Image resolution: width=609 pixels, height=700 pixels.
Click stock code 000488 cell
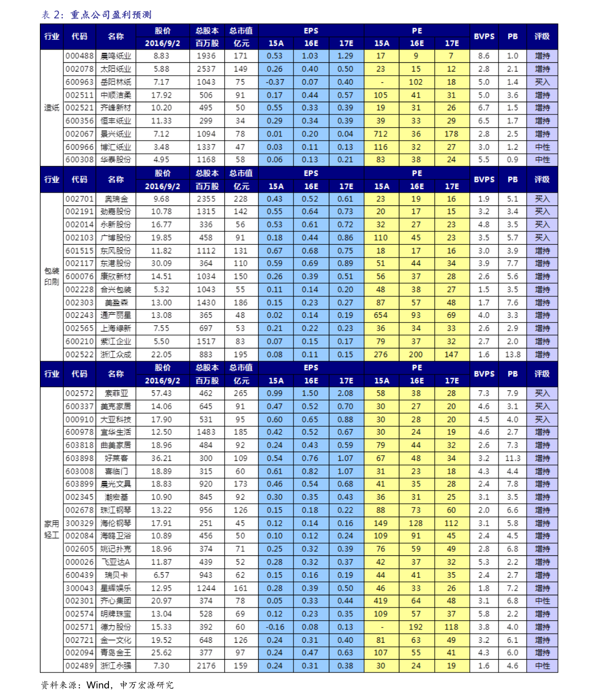[x=79, y=56]
